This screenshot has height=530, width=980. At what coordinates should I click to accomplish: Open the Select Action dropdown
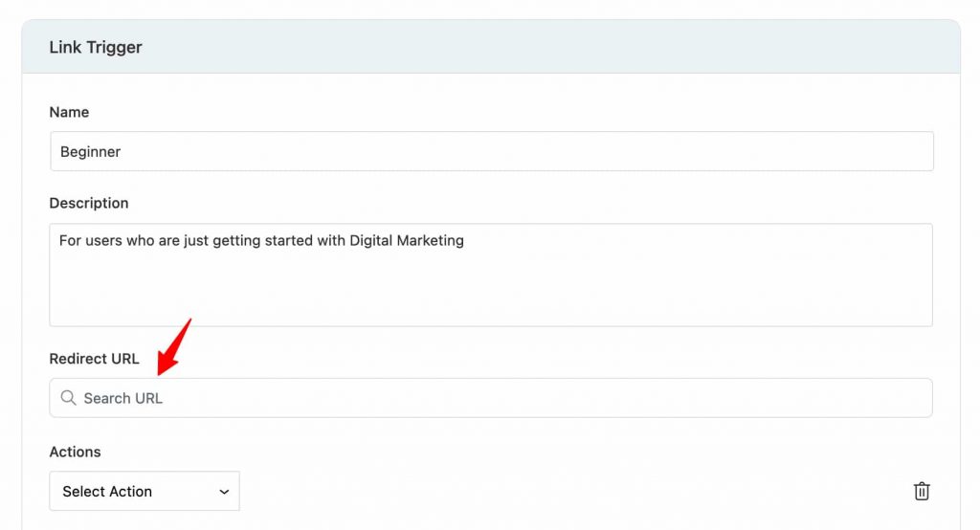145,491
